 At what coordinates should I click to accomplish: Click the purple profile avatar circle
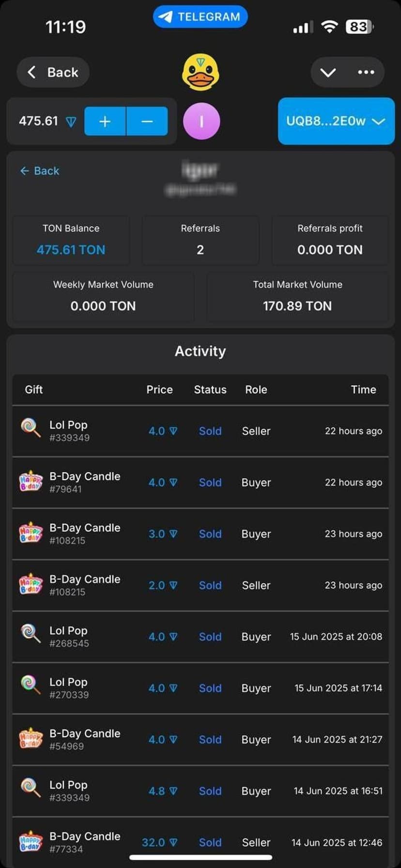click(201, 121)
